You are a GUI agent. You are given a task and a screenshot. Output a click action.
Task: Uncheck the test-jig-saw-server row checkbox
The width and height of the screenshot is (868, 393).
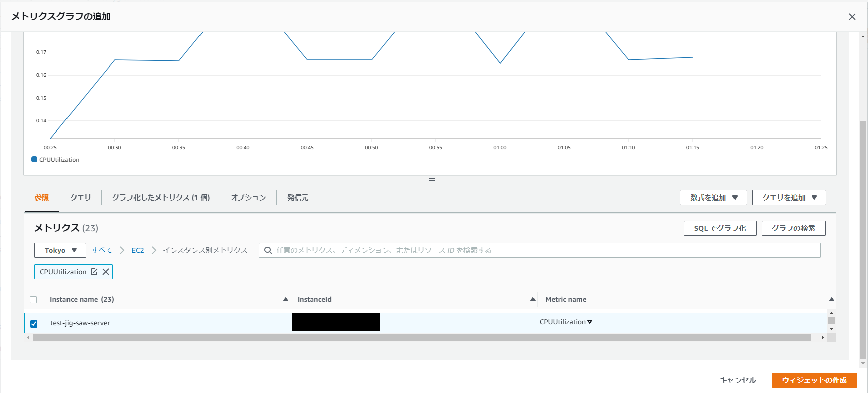[34, 323]
